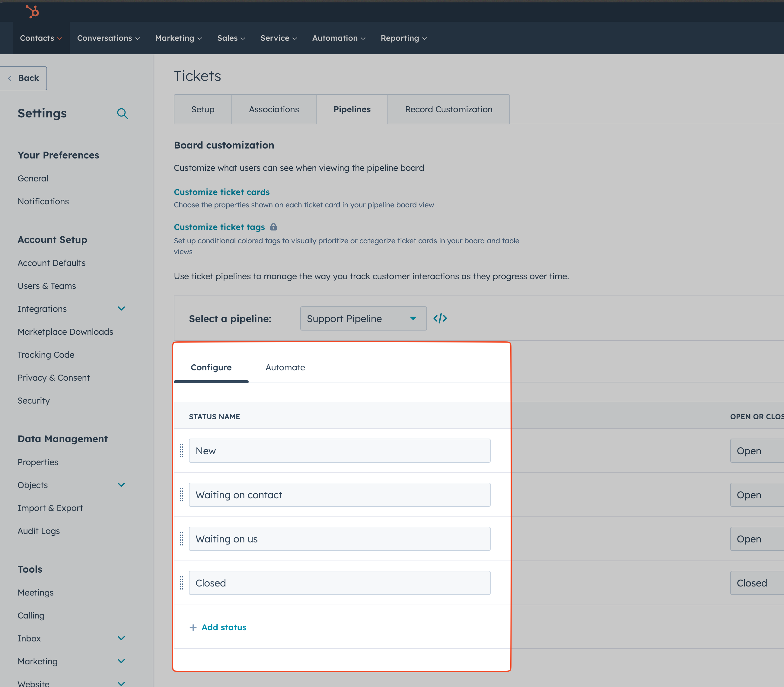Open the settings search icon
The height and width of the screenshot is (687, 784).
click(x=123, y=113)
